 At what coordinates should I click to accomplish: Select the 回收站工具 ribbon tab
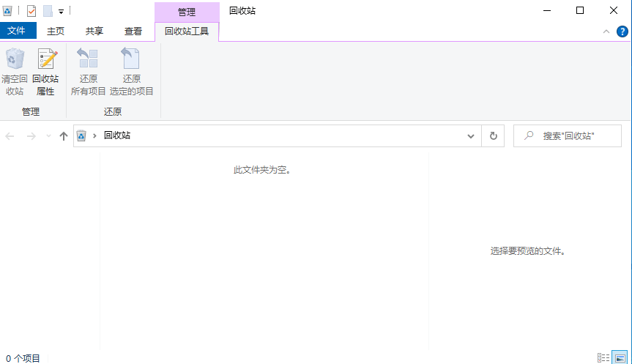point(187,31)
